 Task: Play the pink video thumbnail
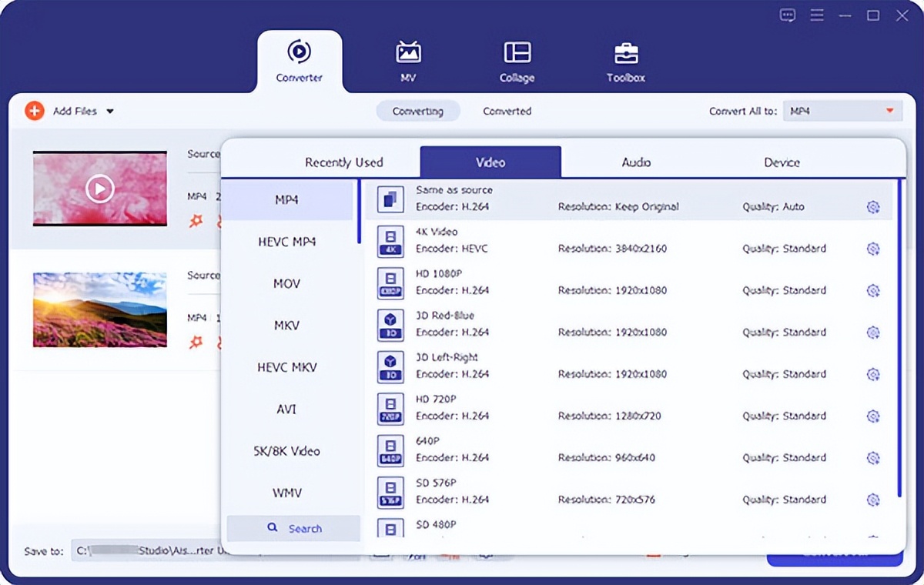click(x=99, y=188)
